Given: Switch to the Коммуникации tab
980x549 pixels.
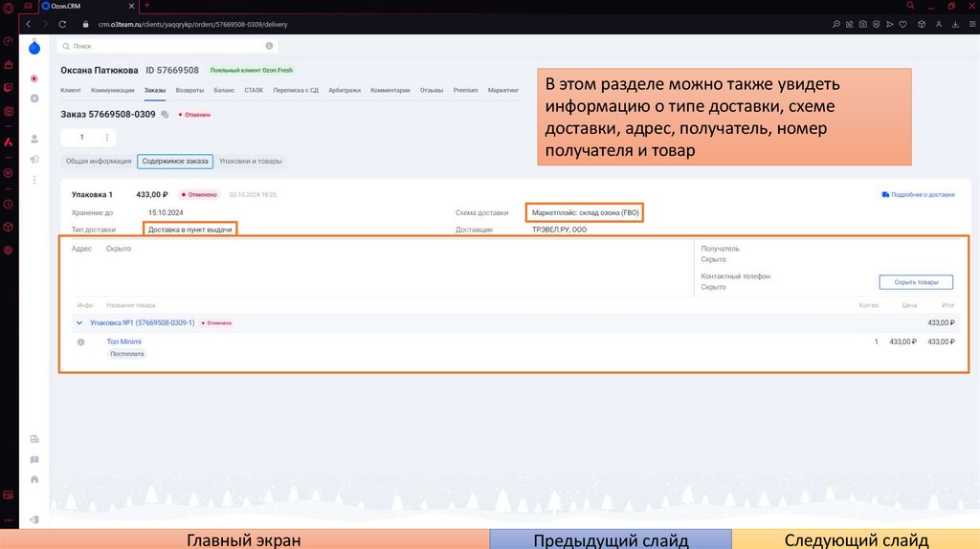Looking at the screenshot, I should pyautogui.click(x=113, y=90).
